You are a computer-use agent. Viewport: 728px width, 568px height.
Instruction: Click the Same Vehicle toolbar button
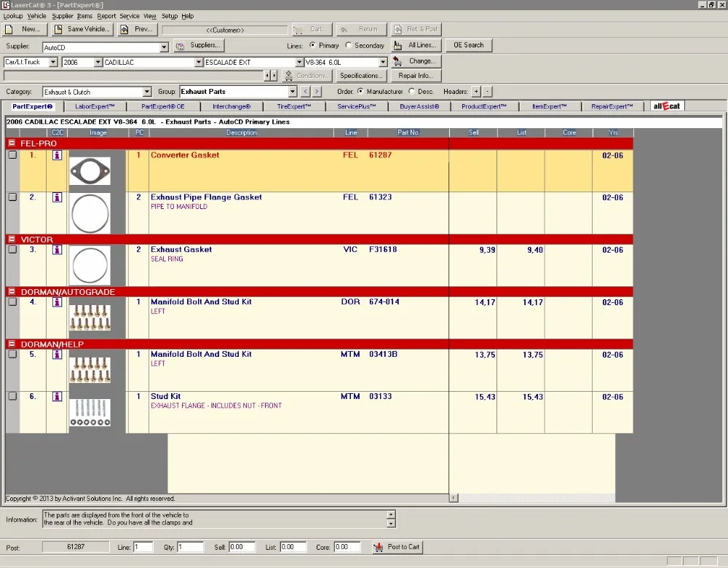pos(82,29)
